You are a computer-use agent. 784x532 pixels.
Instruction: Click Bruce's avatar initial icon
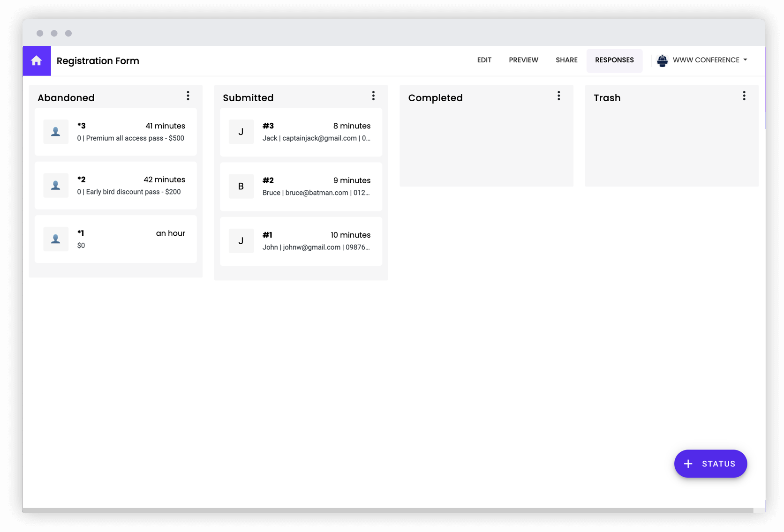pos(241,186)
